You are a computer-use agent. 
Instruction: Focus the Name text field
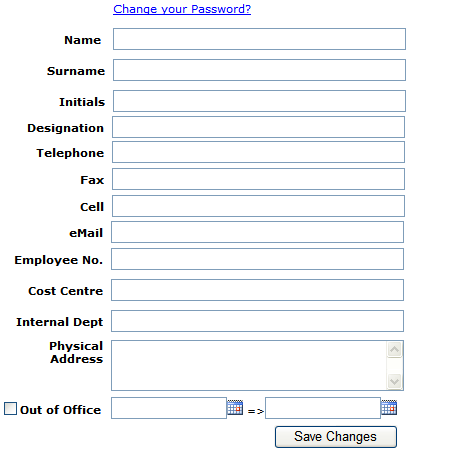[259, 39]
